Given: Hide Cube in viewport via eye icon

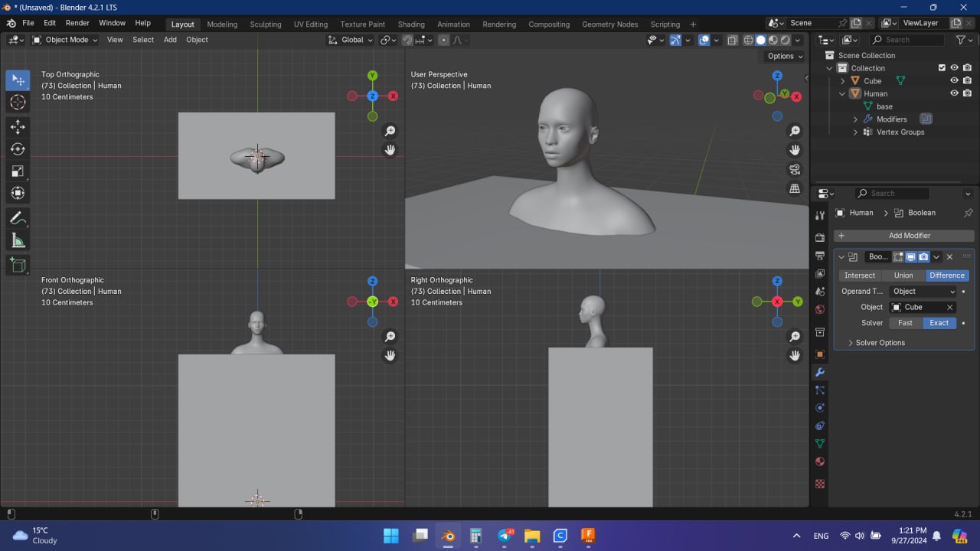Looking at the screenshot, I should (954, 80).
